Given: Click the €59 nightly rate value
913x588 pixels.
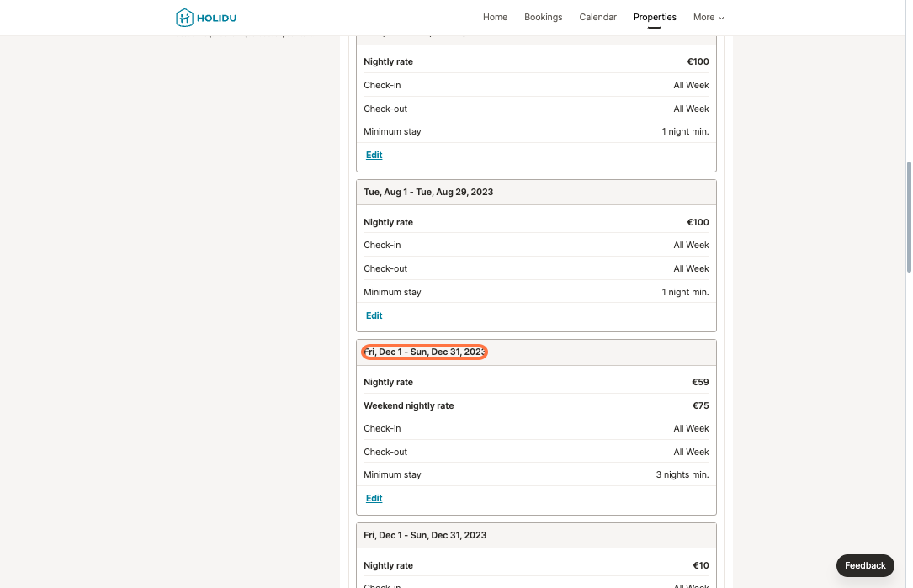Looking at the screenshot, I should click(x=700, y=383).
